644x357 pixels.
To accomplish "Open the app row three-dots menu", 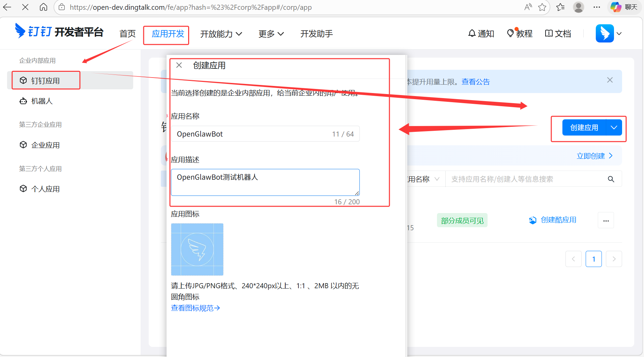I will click(606, 220).
